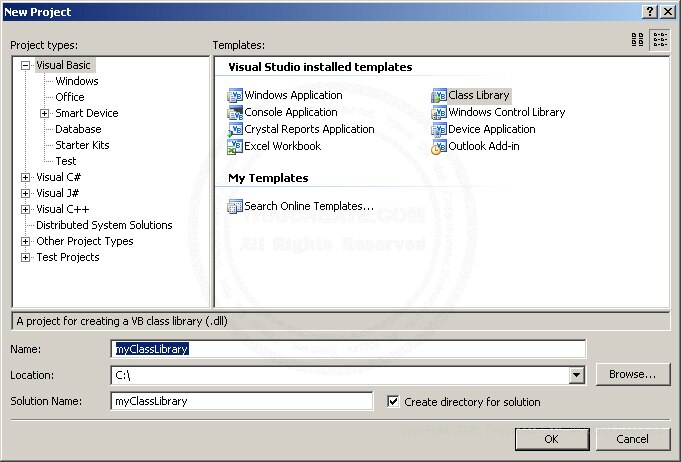Click Outlook Add-in template label
The width and height of the screenshot is (681, 462).
tap(484, 146)
